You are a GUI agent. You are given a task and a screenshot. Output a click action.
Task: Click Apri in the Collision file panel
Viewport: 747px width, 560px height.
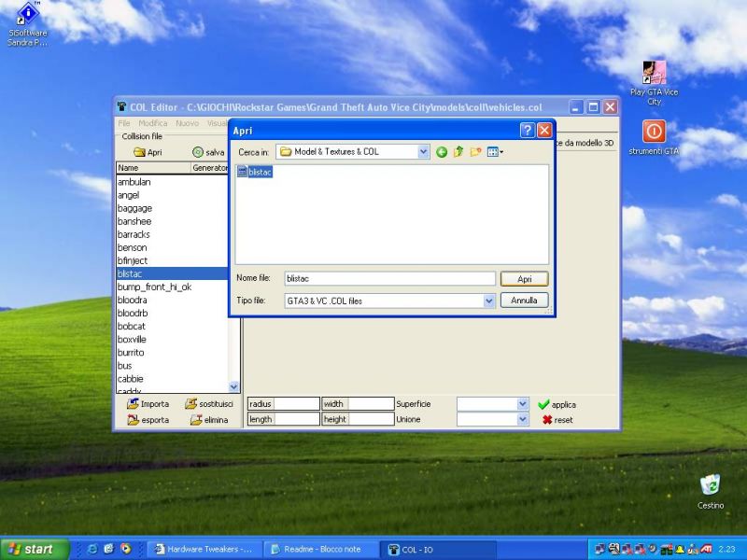click(x=148, y=152)
